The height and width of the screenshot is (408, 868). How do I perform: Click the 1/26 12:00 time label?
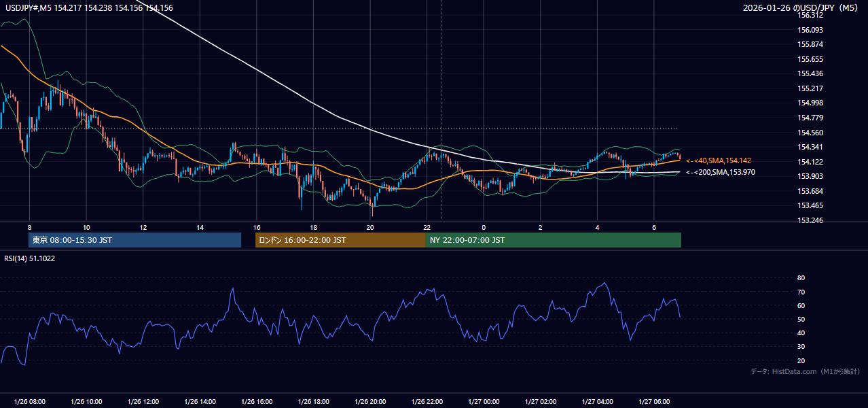pyautogui.click(x=143, y=402)
